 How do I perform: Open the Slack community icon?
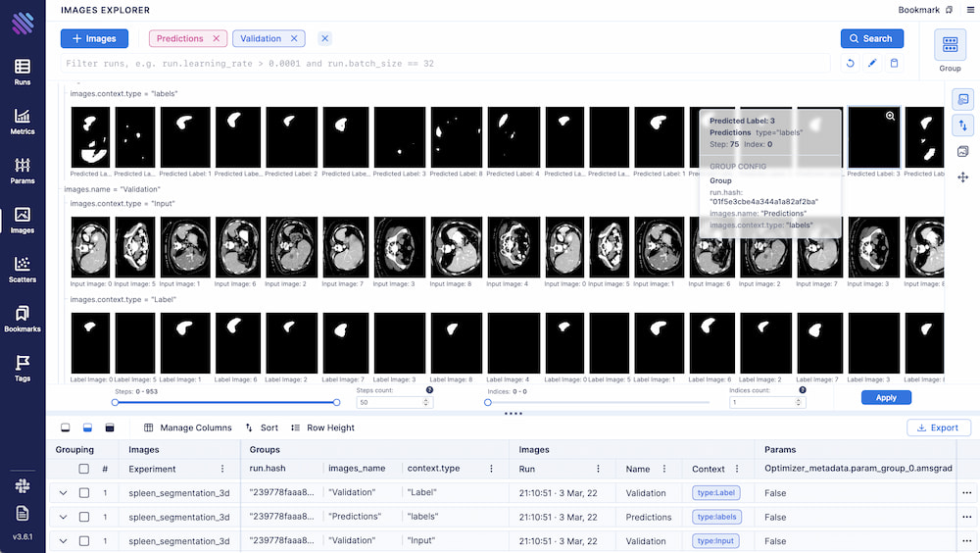(x=23, y=485)
